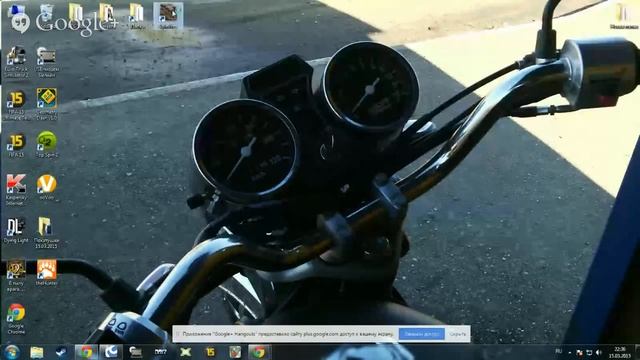Open the Recycle Bin on the desktop
This screenshot has height=360, width=640.
[x=46, y=14]
